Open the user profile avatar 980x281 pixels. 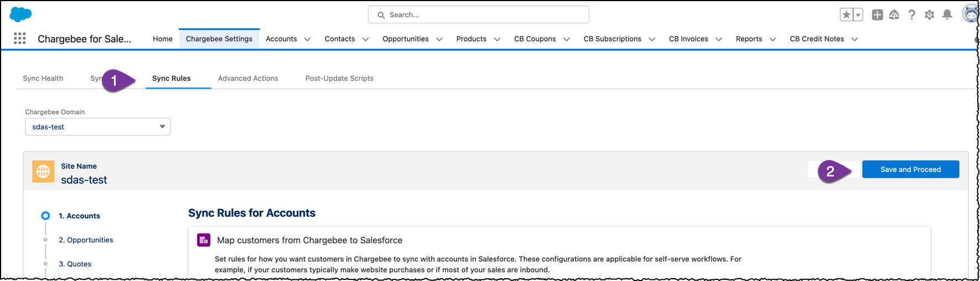pos(970,14)
